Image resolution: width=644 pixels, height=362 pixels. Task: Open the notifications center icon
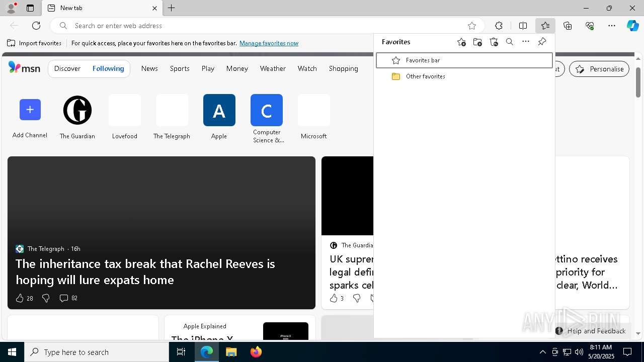(x=627, y=352)
